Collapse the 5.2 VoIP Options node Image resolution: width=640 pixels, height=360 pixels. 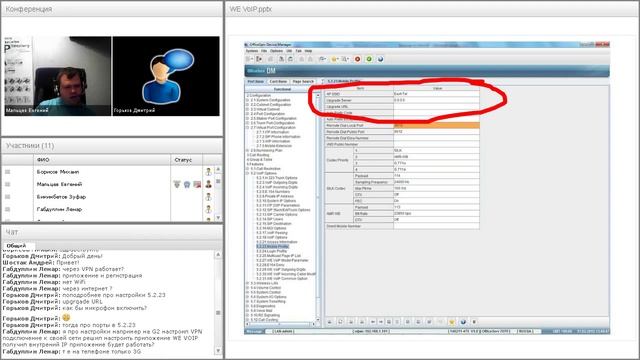[x=248, y=173]
